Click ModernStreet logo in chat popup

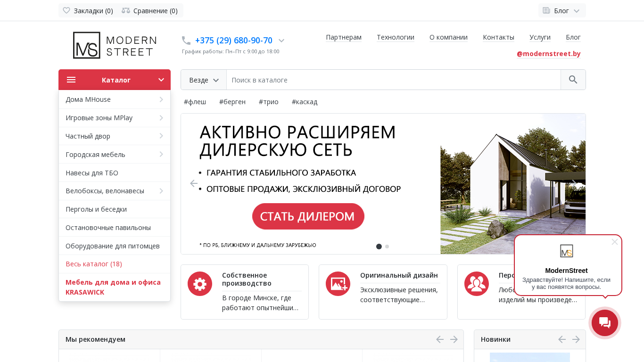[x=567, y=251]
